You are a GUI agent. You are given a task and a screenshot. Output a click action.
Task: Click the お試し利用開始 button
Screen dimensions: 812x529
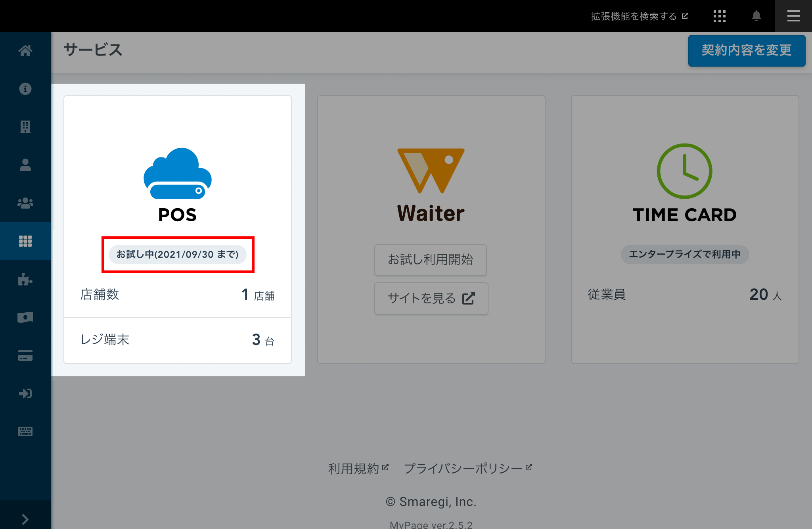pos(431,260)
